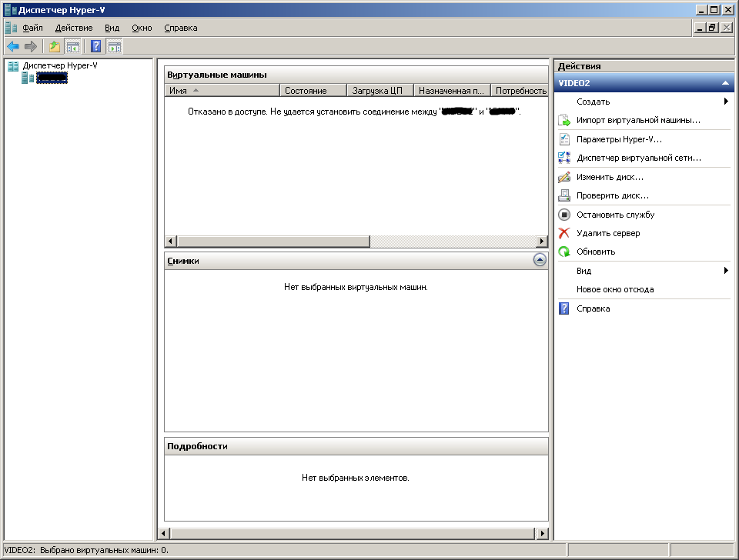This screenshot has width=739, height=560.
Task: Toggle the action pane toolbar icon
Action: click(x=114, y=47)
